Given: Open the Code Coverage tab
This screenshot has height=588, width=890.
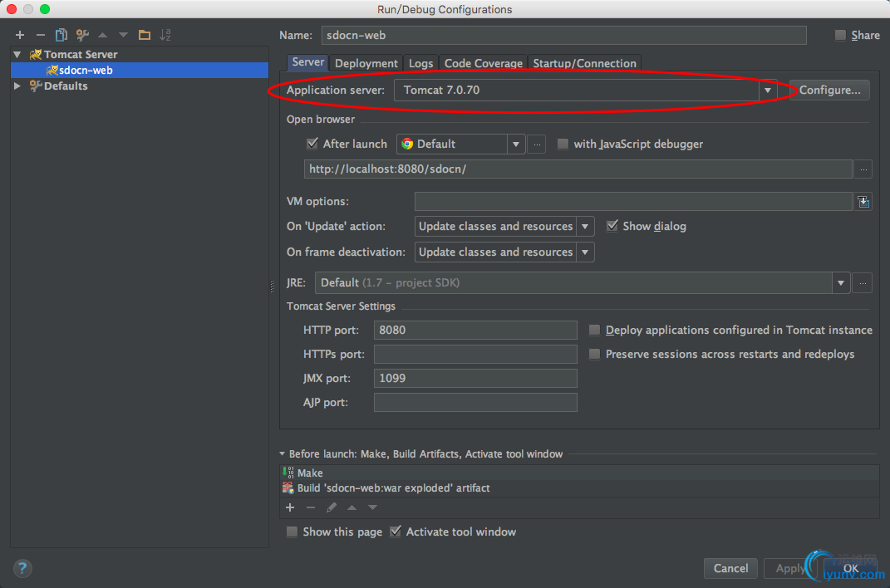Looking at the screenshot, I should (x=483, y=63).
